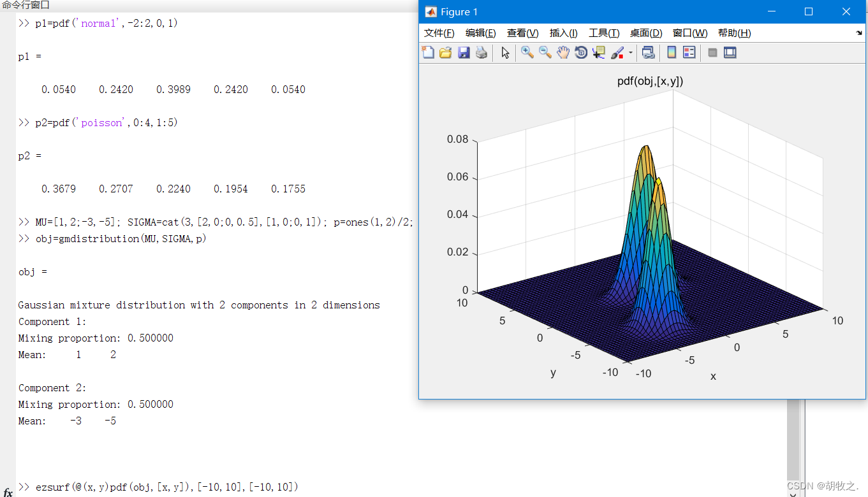Save the figure with the floppy disk icon
868x497 pixels.
point(464,53)
